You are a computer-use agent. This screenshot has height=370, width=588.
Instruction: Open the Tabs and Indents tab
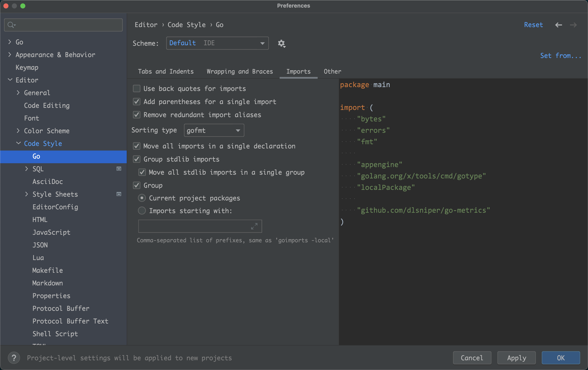pos(166,71)
